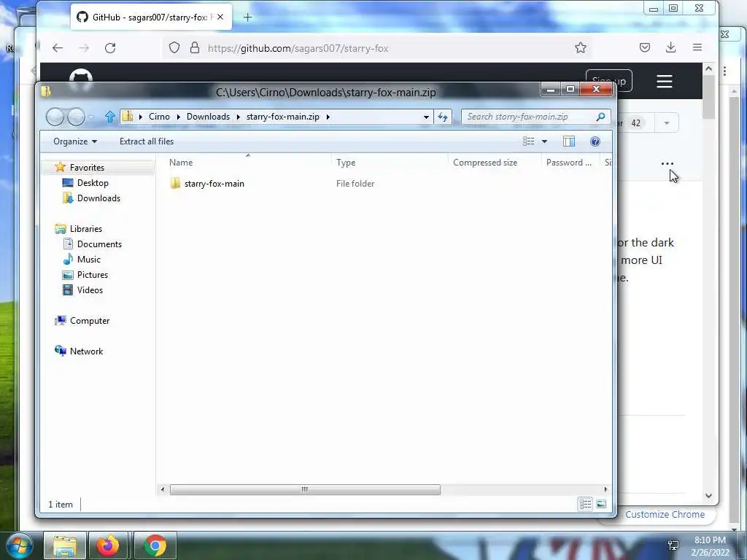
Task: Switch to Firefox on the taskbar
Action: point(108,545)
